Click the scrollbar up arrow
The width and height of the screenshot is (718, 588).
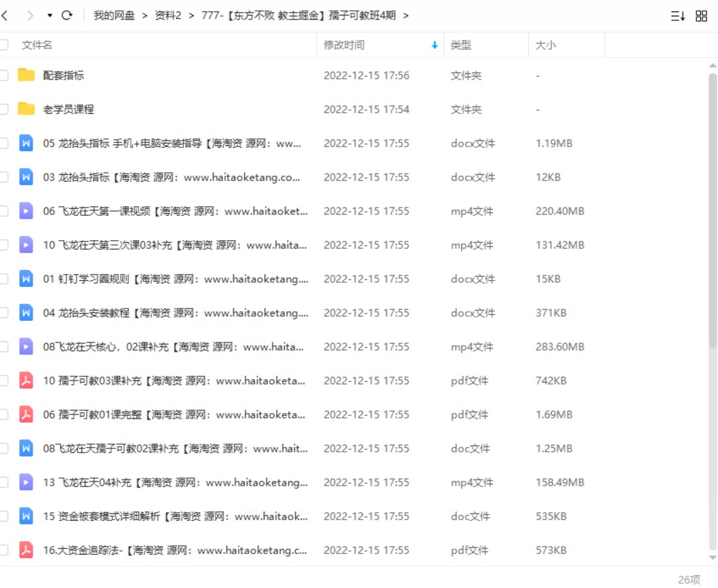(713, 66)
